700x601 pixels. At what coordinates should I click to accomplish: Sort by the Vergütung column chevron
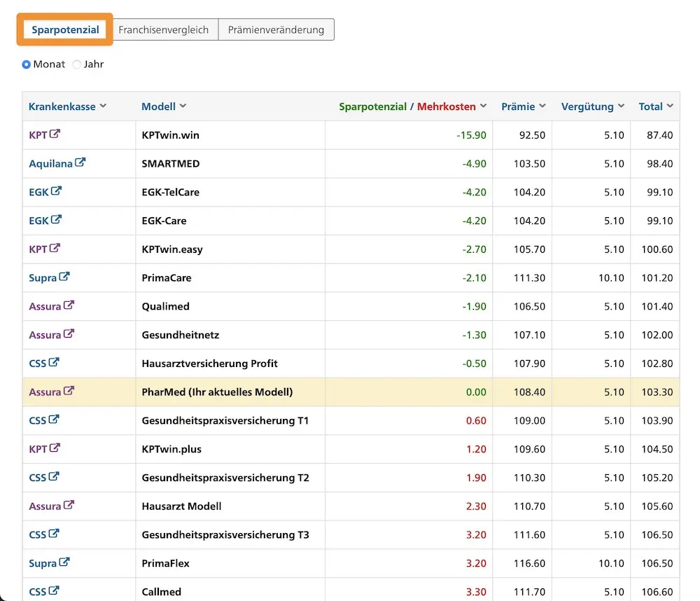(x=621, y=106)
